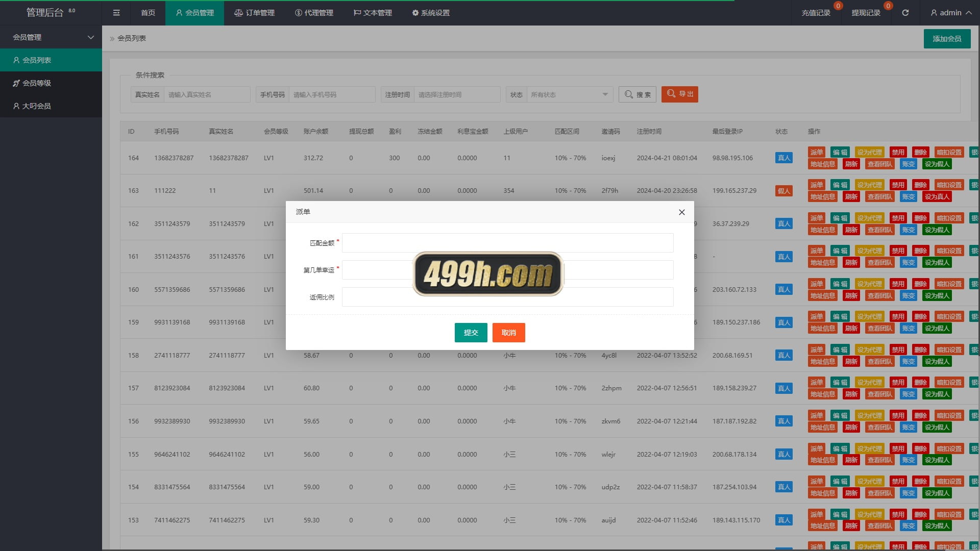Click the 会员列表 breadcrumb
980x551 pixels.
[x=132, y=38]
